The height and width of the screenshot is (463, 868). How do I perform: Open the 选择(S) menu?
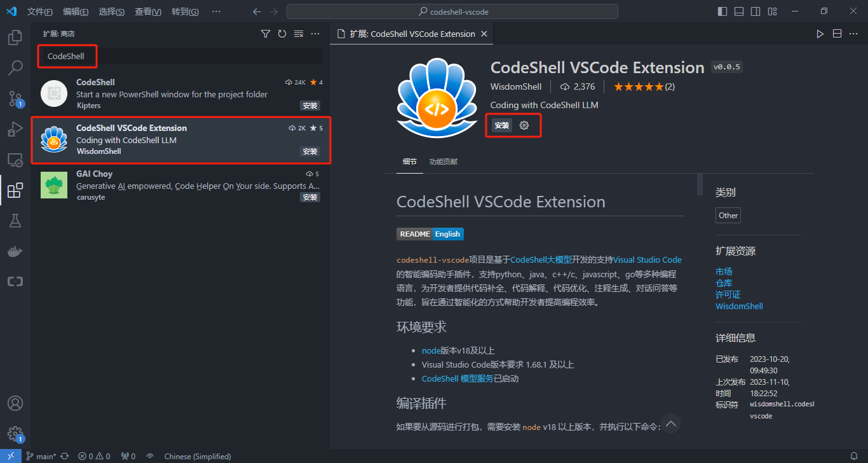(x=112, y=11)
